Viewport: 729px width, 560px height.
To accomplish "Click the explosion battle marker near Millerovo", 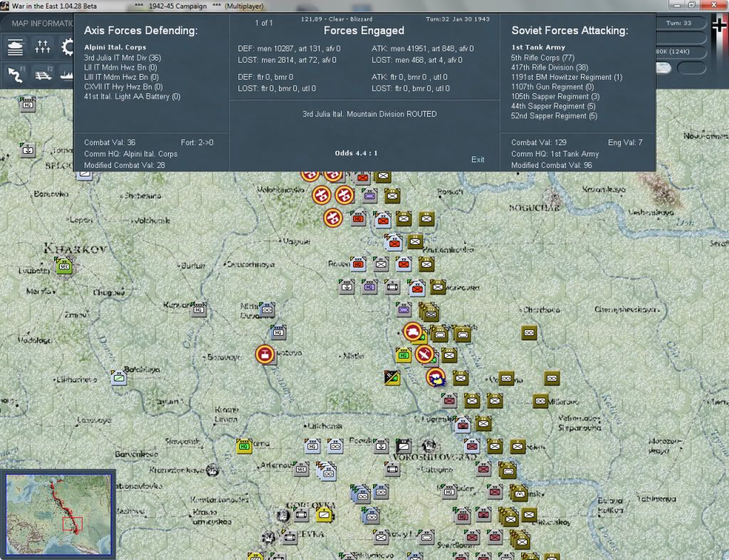I will [x=436, y=378].
